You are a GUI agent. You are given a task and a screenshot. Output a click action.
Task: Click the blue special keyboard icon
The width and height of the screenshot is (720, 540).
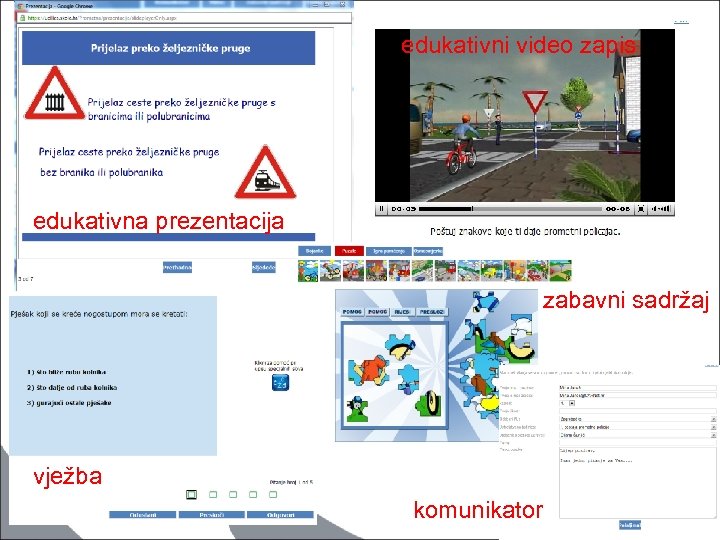pos(280,382)
